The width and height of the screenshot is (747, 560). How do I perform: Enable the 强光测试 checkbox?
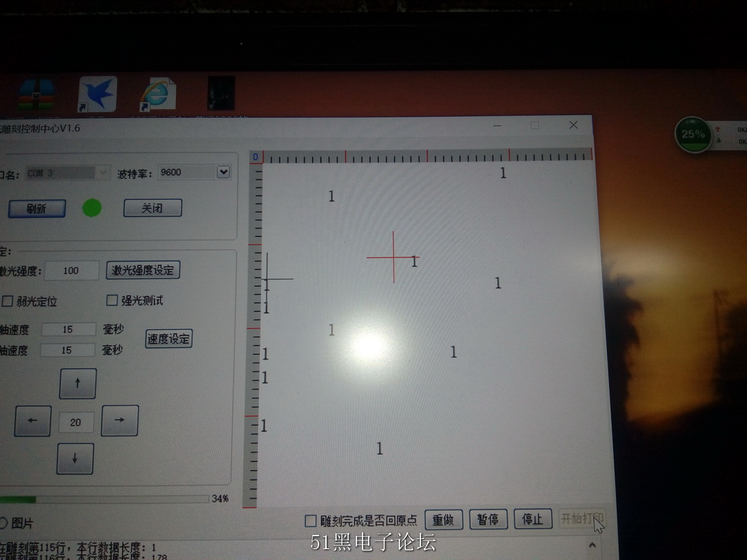click(112, 300)
